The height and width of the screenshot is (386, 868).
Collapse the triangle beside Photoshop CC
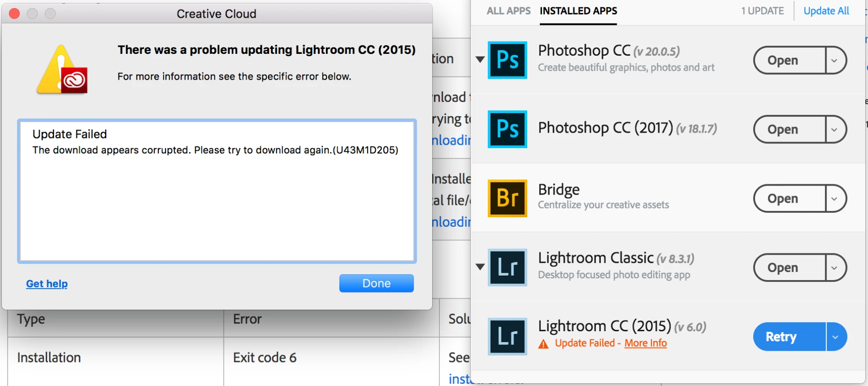click(x=480, y=59)
